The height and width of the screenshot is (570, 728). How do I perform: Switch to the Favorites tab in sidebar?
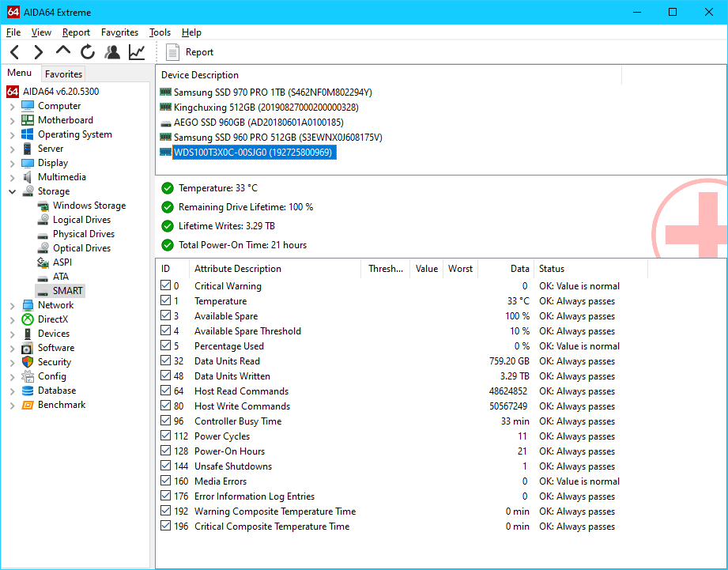(63, 74)
